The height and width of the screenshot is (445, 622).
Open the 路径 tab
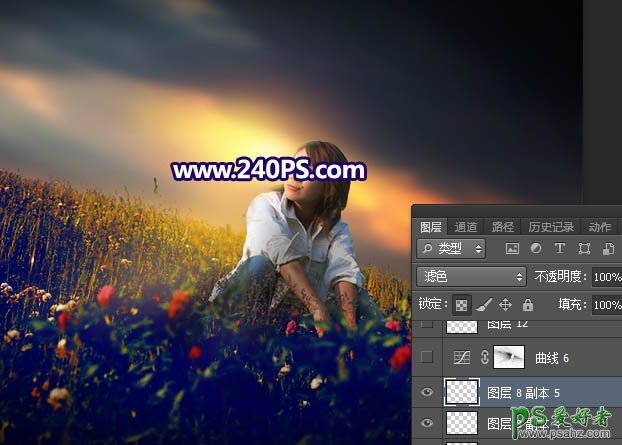point(503,227)
